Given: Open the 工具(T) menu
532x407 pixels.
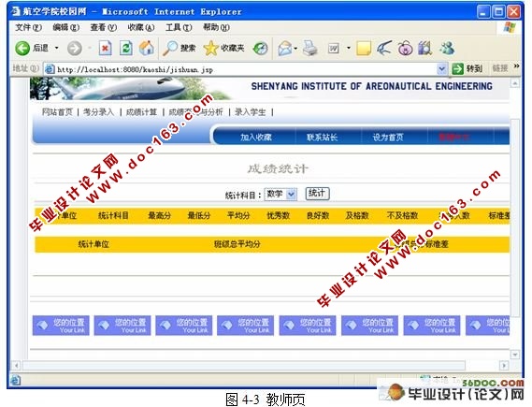Looking at the screenshot, I should [x=179, y=27].
